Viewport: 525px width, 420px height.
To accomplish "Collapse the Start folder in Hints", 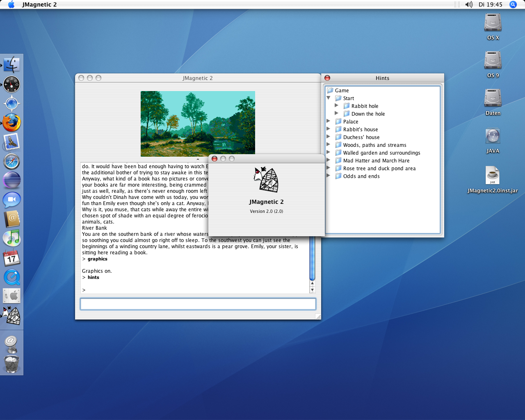I will [329, 98].
